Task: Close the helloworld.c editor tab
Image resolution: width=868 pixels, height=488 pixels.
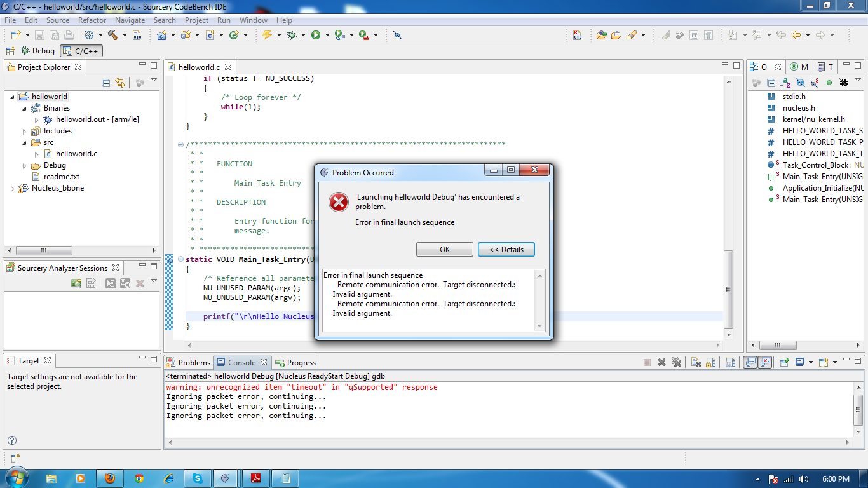Action: (x=228, y=67)
